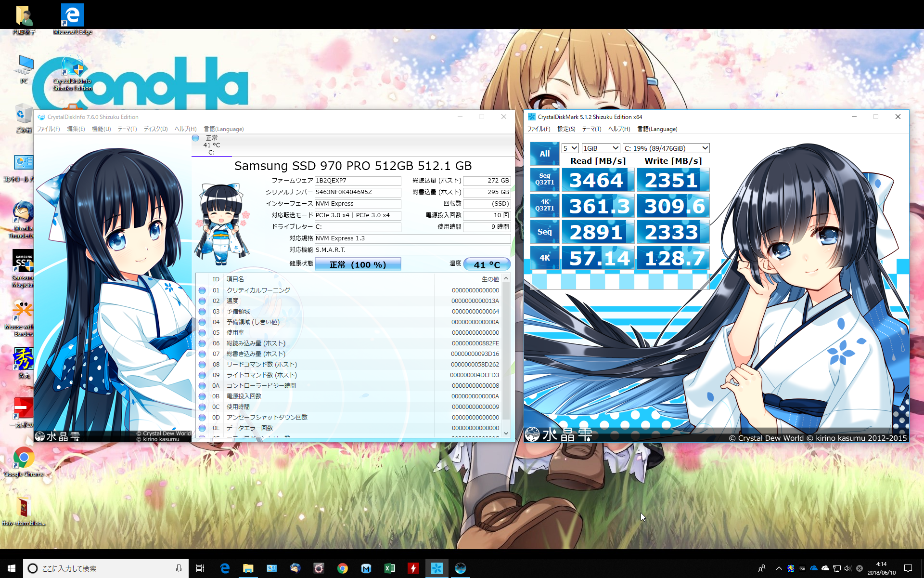This screenshot has width=924, height=578.
Task: Click the Excel icon in taskbar
Action: (389, 568)
